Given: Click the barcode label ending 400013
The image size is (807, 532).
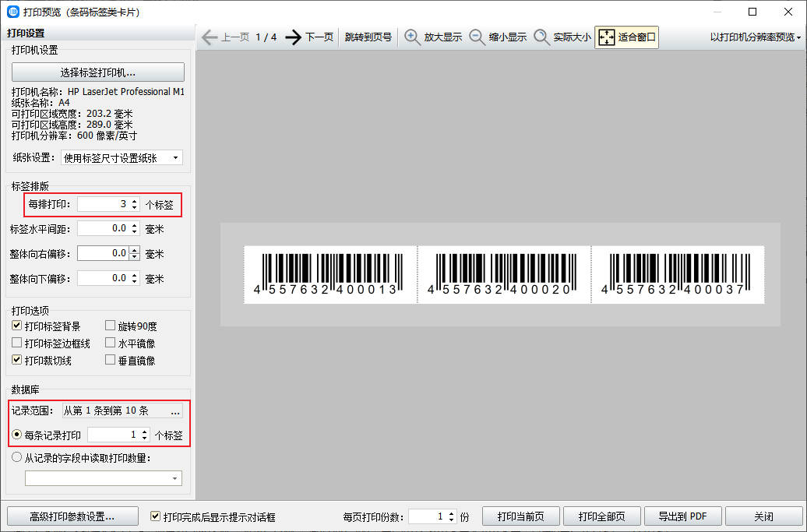Looking at the screenshot, I should (330, 274).
